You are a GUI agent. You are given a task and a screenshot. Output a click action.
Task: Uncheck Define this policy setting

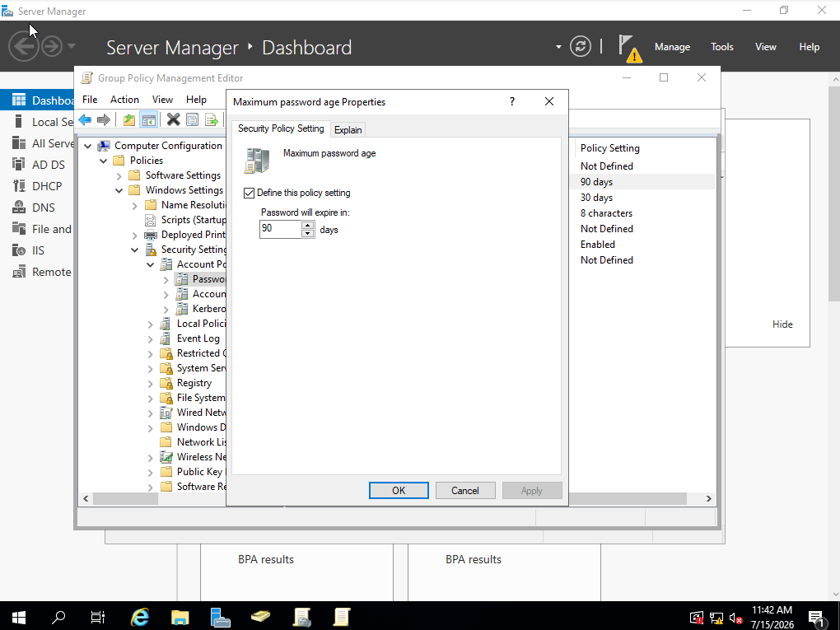[x=249, y=193]
